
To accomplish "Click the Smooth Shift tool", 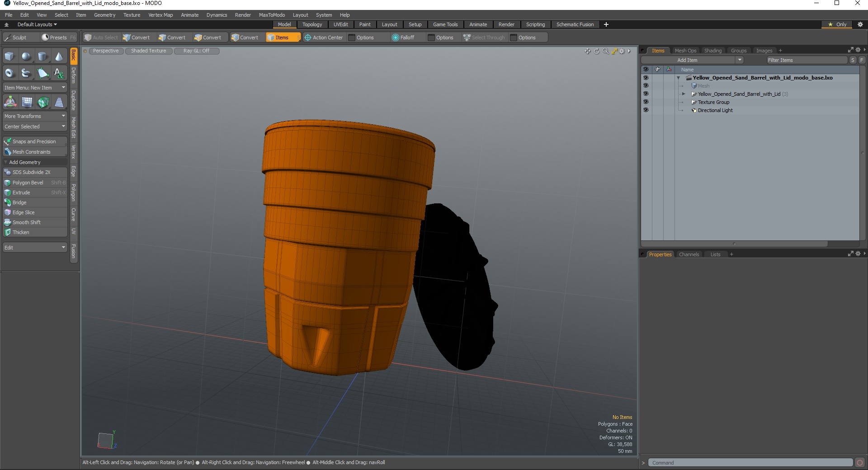I will [x=35, y=222].
